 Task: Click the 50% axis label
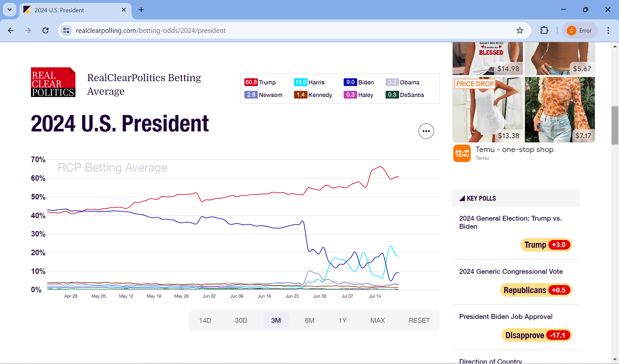(38, 197)
